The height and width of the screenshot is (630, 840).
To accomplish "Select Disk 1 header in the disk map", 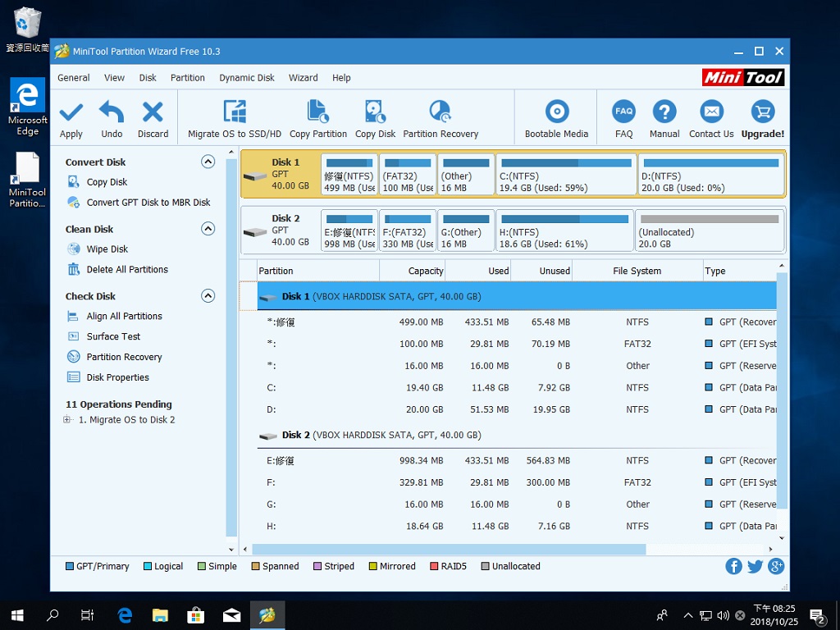I will click(x=281, y=175).
